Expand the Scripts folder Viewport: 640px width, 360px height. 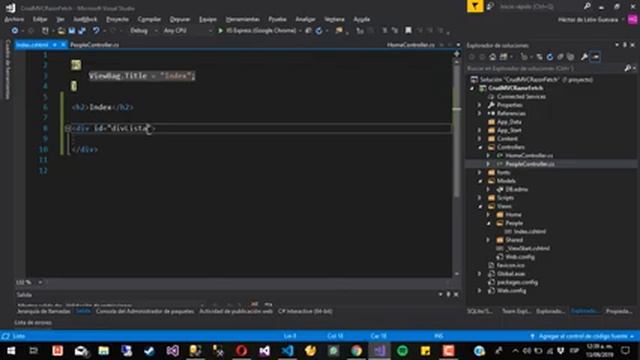coord(480,198)
